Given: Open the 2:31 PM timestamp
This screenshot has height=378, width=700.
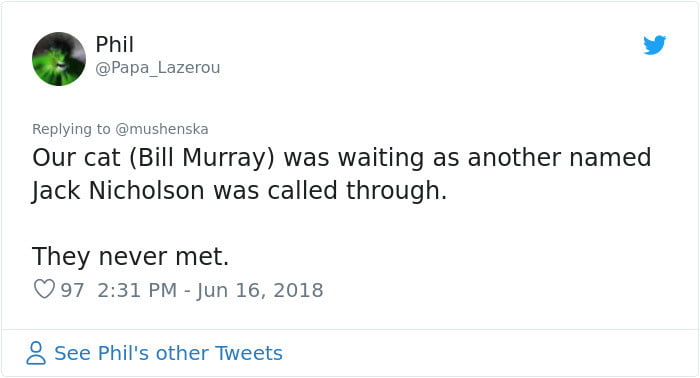Looking at the screenshot, I should (x=138, y=290).
